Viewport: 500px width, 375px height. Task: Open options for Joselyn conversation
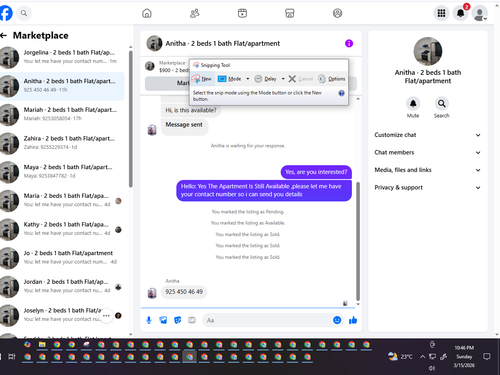click(106, 315)
